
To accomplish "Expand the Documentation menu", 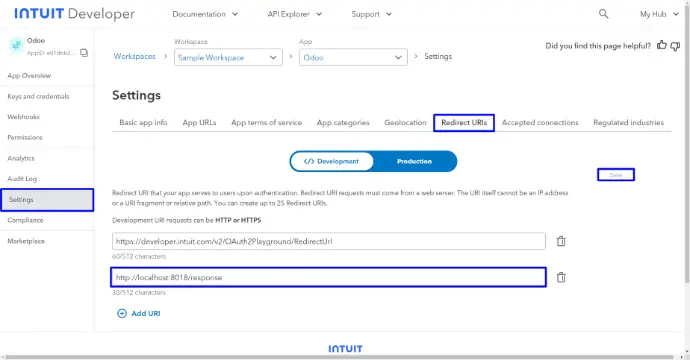I will (205, 14).
